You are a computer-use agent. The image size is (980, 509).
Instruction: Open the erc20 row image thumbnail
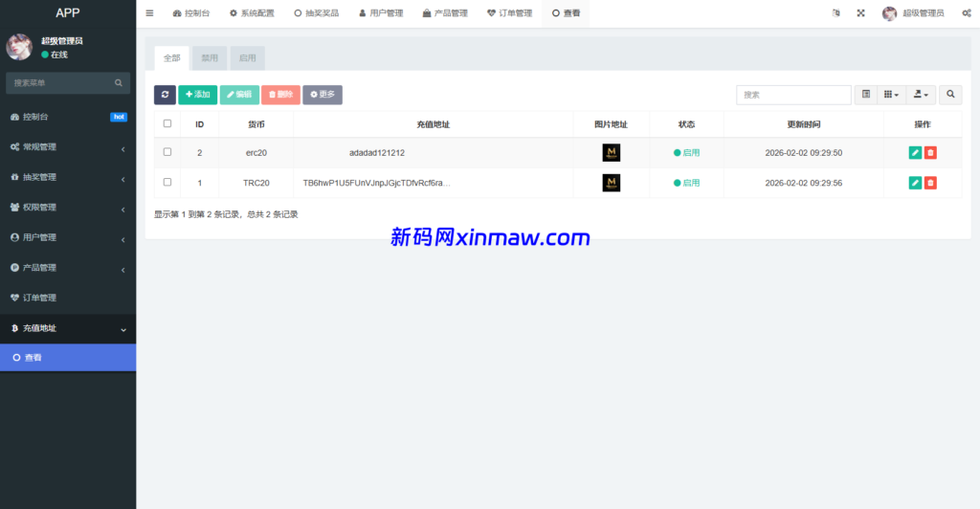click(x=612, y=152)
